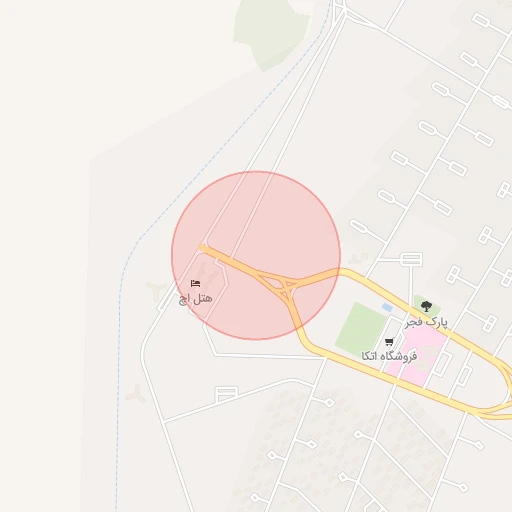
Task: Click the faint grey label northeast of the circle
Action: pyautogui.click(x=358, y=257)
